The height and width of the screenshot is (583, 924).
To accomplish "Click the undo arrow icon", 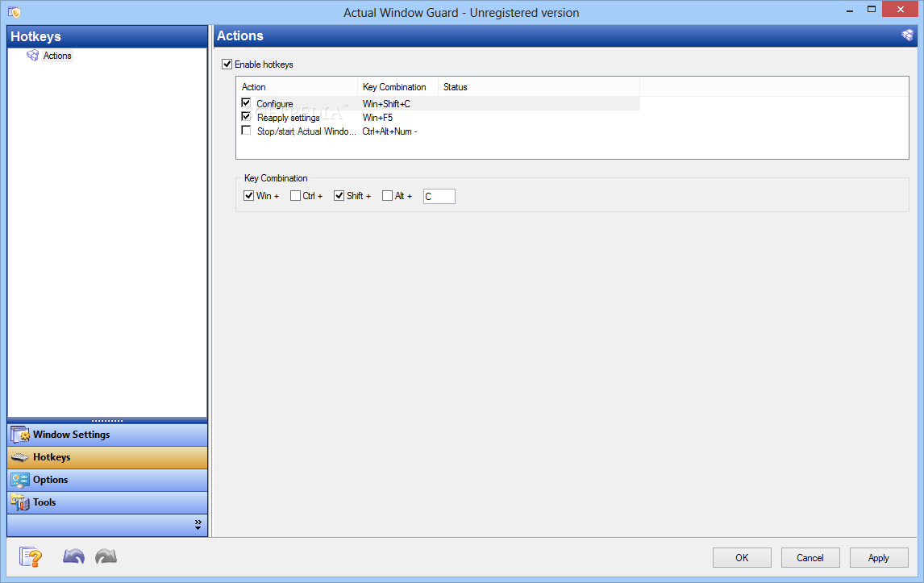I will (x=73, y=556).
